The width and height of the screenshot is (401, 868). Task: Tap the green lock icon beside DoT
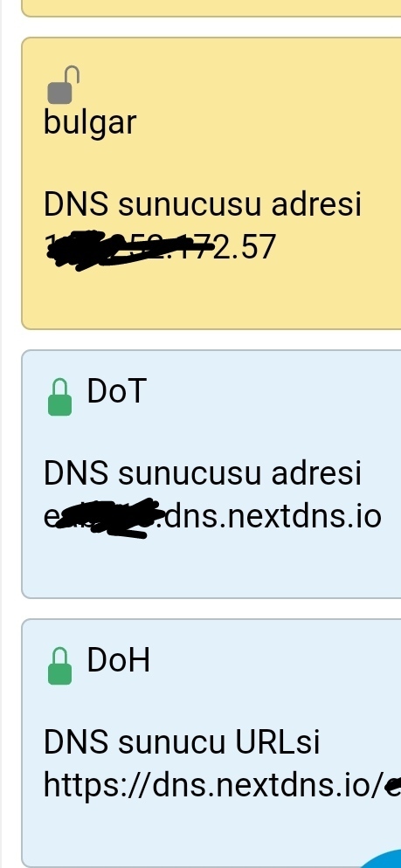click(x=59, y=397)
